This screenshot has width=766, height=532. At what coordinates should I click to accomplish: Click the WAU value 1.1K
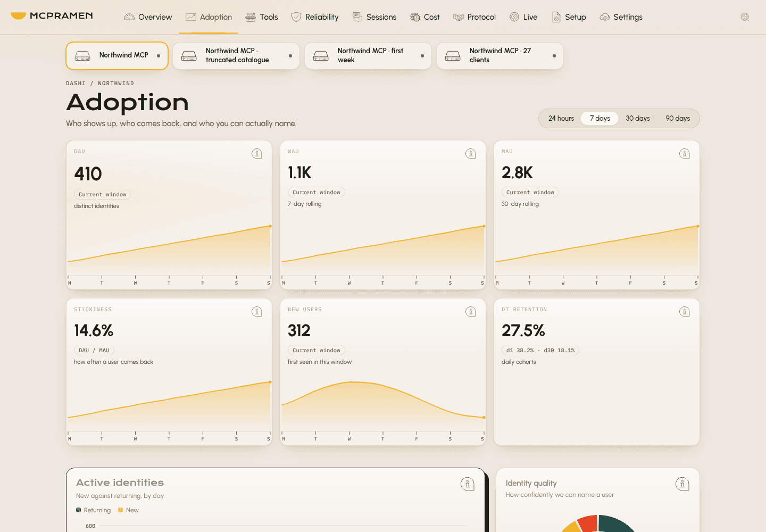299,172
